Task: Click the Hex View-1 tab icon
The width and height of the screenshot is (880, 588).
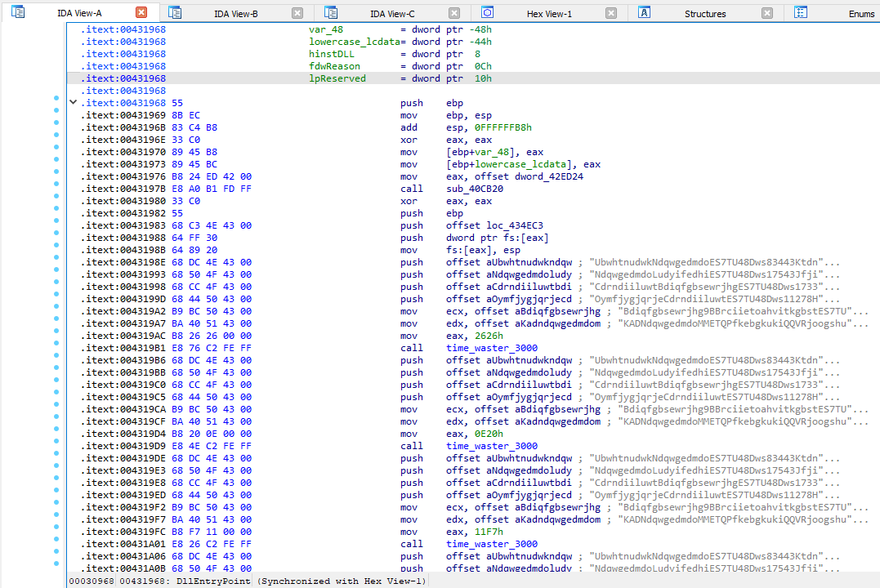Action: tap(487, 12)
